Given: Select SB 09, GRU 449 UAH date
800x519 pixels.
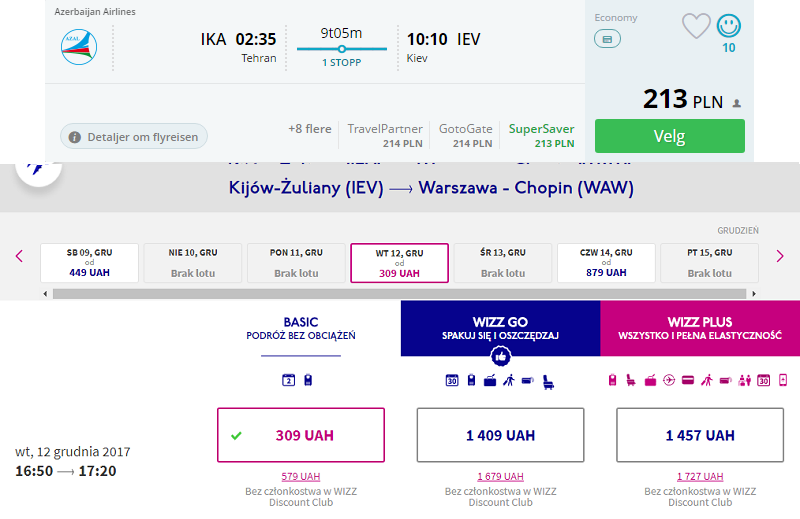Looking at the screenshot, I should pyautogui.click(x=89, y=263).
